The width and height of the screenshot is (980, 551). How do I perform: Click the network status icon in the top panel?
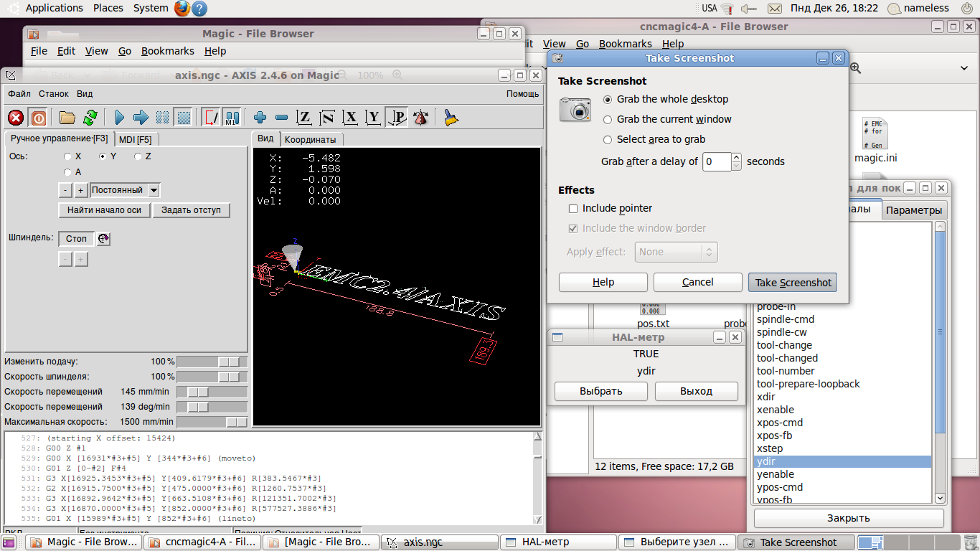(x=727, y=9)
